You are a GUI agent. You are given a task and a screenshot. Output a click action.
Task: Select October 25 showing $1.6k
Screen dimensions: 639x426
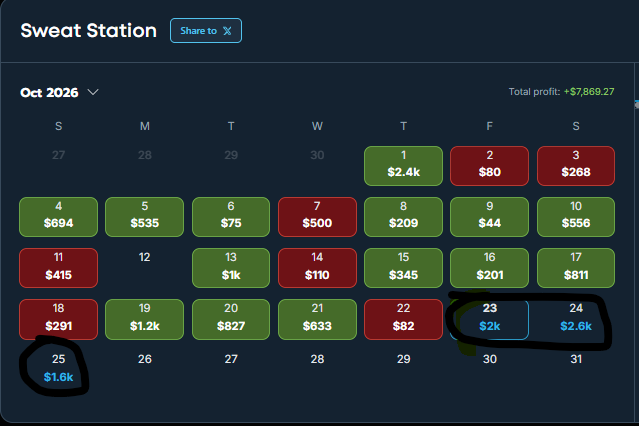pos(58,369)
